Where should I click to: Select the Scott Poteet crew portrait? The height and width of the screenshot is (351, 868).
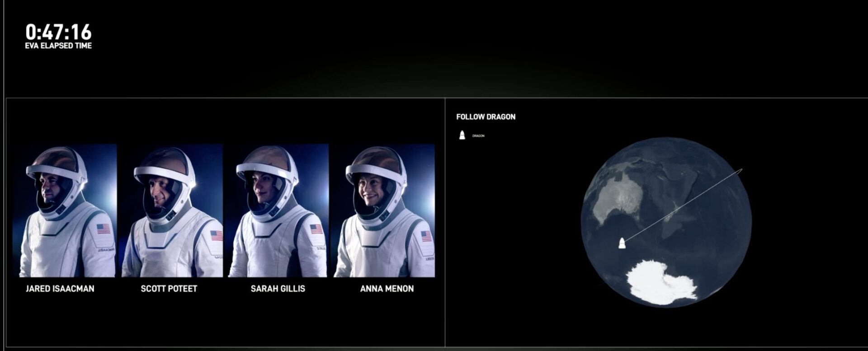[x=172, y=210]
